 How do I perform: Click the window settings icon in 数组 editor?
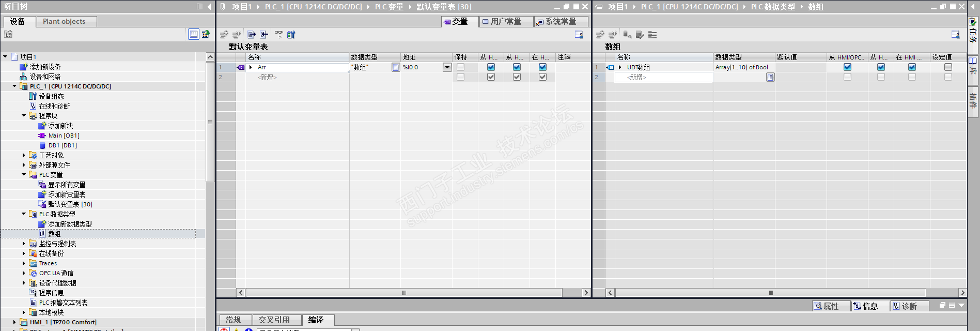coord(956,35)
